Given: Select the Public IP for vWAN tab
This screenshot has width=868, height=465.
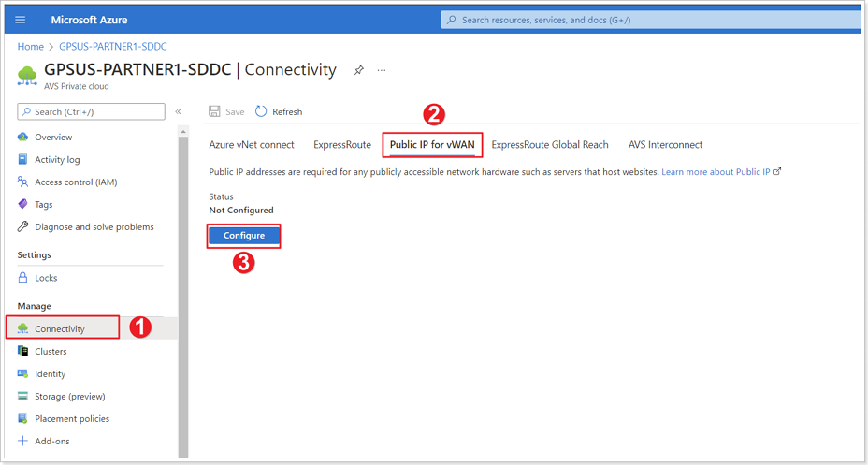Looking at the screenshot, I should (x=432, y=145).
